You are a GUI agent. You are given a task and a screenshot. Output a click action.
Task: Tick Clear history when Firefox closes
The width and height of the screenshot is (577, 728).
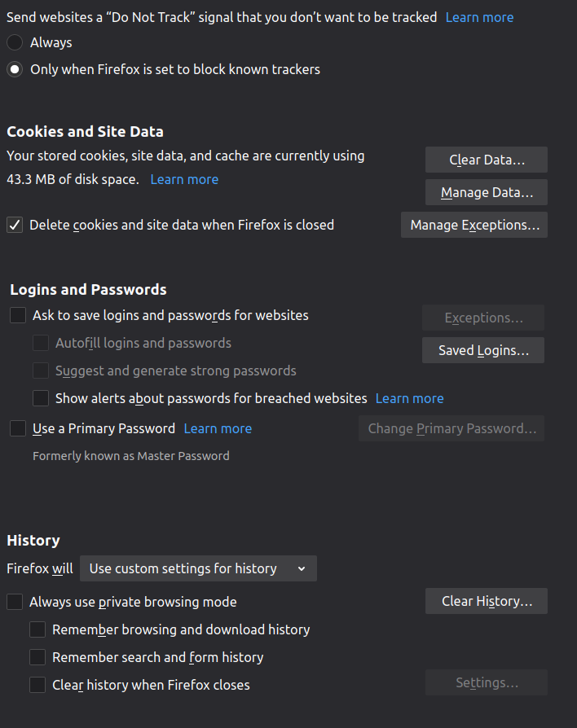point(37,685)
